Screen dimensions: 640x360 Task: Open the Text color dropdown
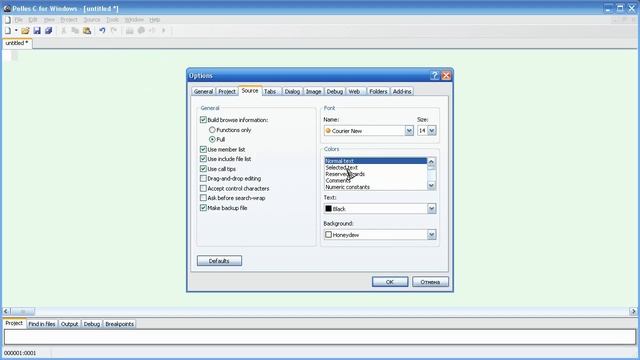tap(432, 209)
